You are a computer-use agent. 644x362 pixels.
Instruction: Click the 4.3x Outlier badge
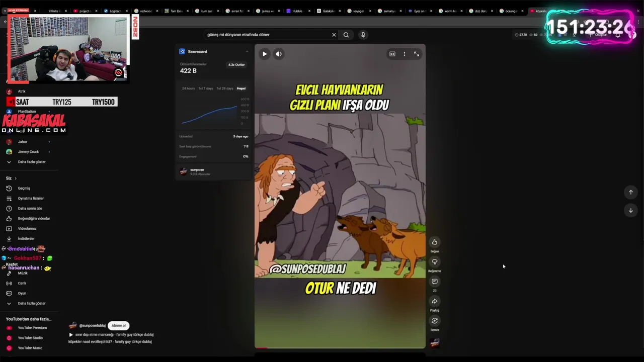[x=236, y=65]
